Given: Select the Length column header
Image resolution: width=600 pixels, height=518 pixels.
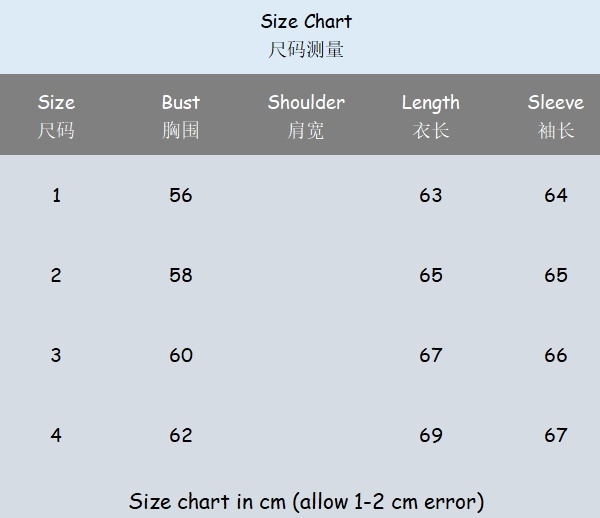Looking at the screenshot, I should click(x=431, y=103).
